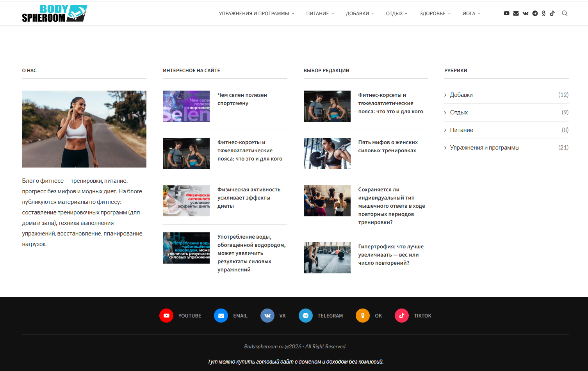Image resolution: width=588 pixels, height=371 pixels.
Task: Open the Гипертрофия article thumbnail
Action: [x=327, y=258]
